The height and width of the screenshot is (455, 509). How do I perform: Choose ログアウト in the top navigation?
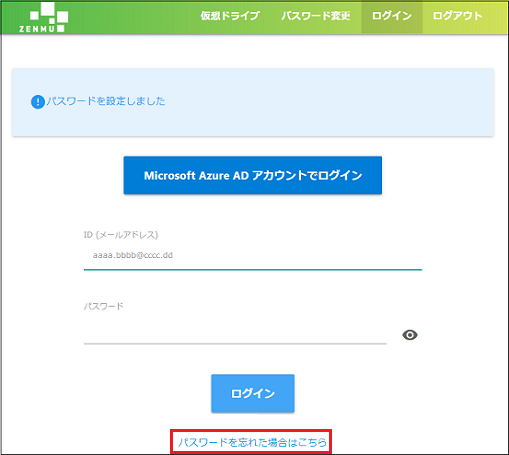[457, 16]
